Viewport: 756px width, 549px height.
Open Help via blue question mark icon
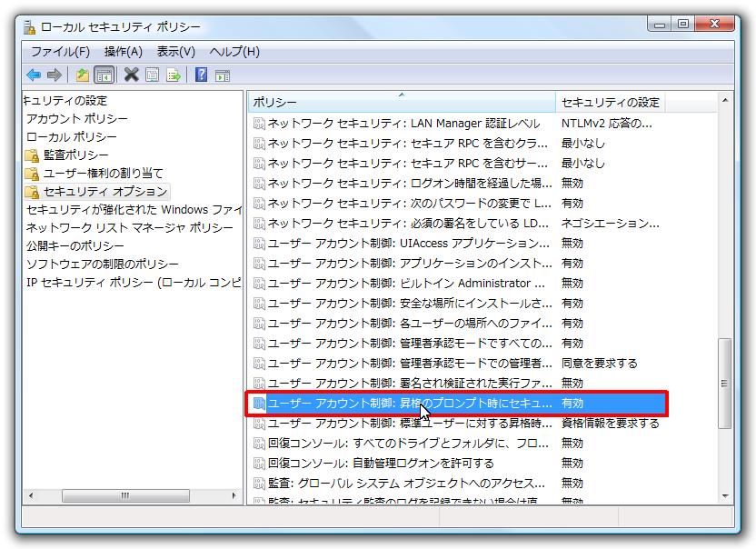(201, 75)
